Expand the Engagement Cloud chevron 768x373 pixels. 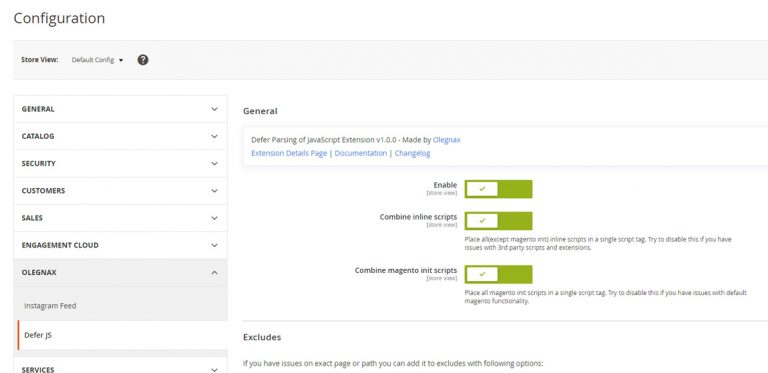pyautogui.click(x=214, y=245)
